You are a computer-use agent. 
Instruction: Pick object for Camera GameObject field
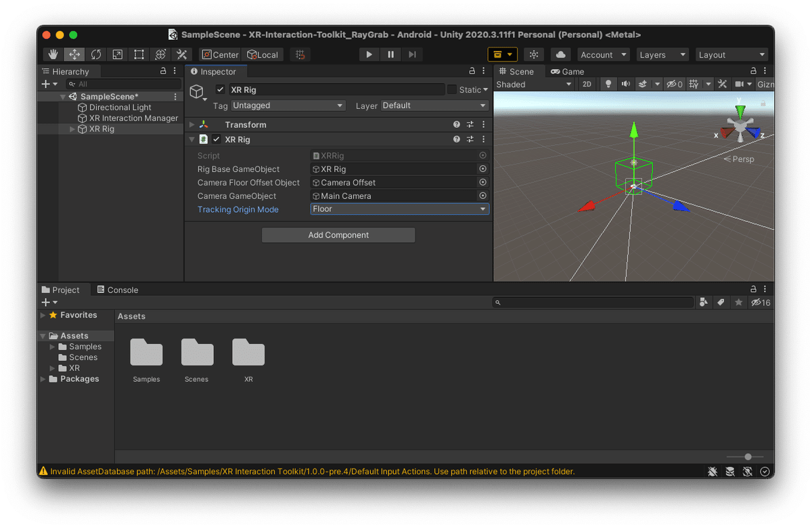483,196
